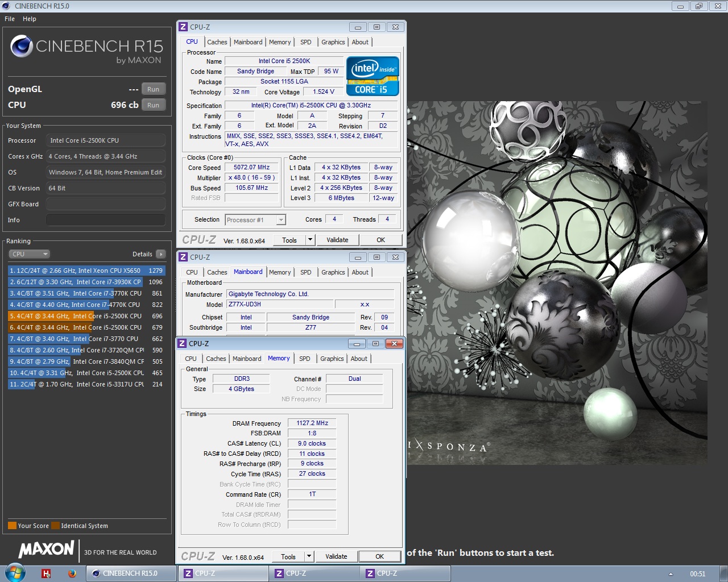
Task: Open About tab in top CPU-Z window
Action: point(360,42)
